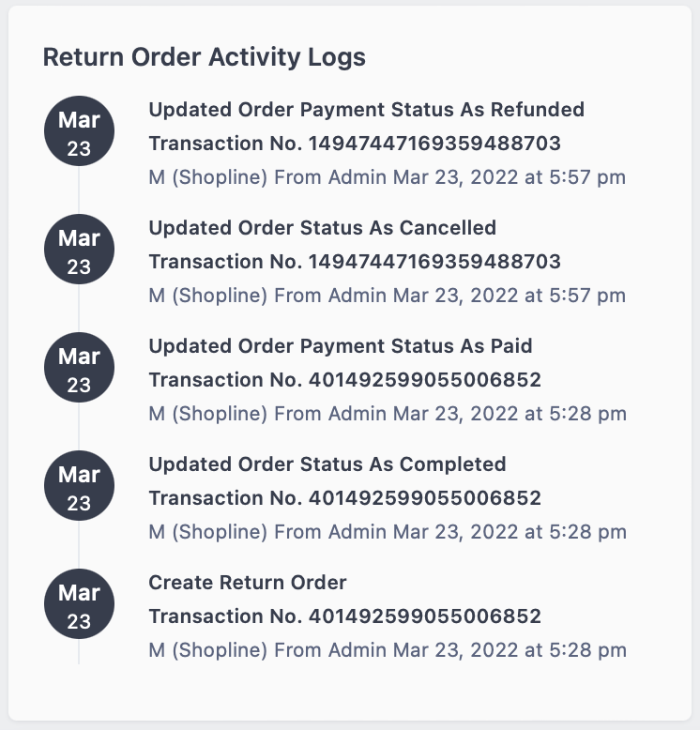Click the Create Return Order log title

coord(248,583)
